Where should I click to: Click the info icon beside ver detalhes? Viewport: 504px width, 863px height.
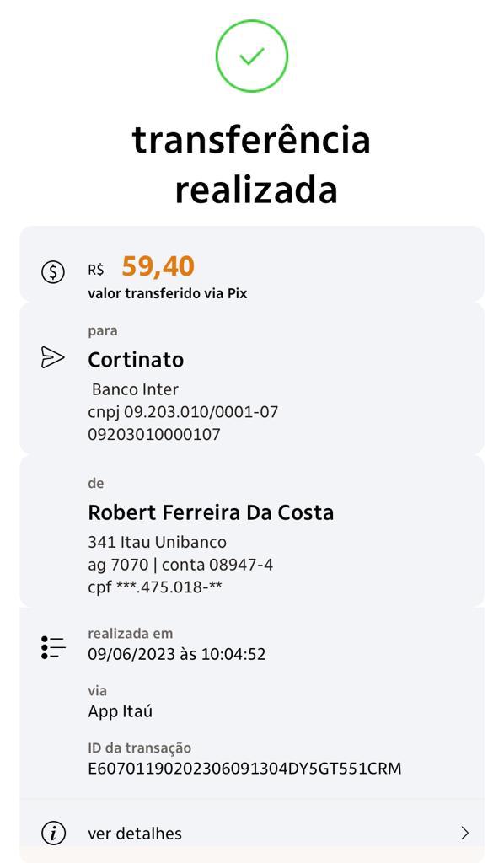point(53,833)
